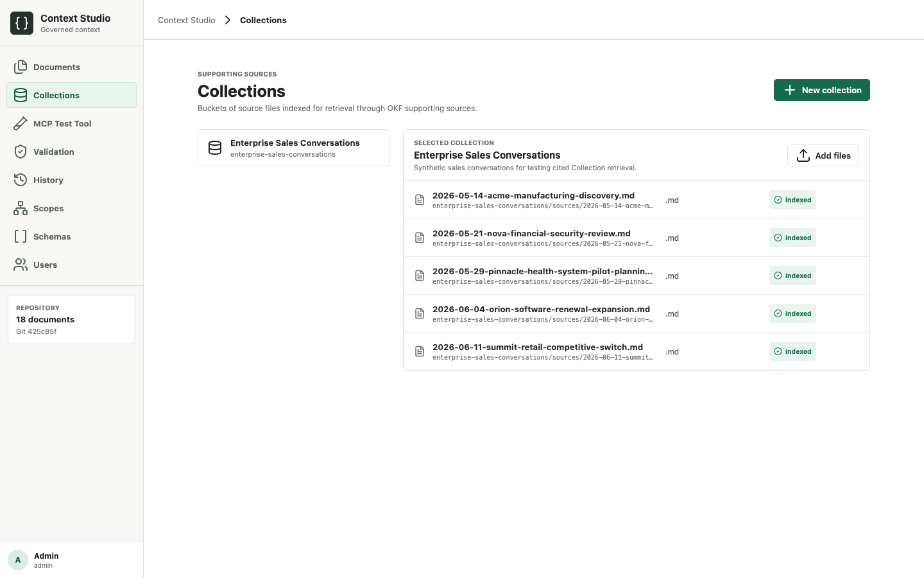Viewport: 924px width, 578px height.
Task: Click the Enterprise Sales Conversations selected collection title
Action: [487, 155]
